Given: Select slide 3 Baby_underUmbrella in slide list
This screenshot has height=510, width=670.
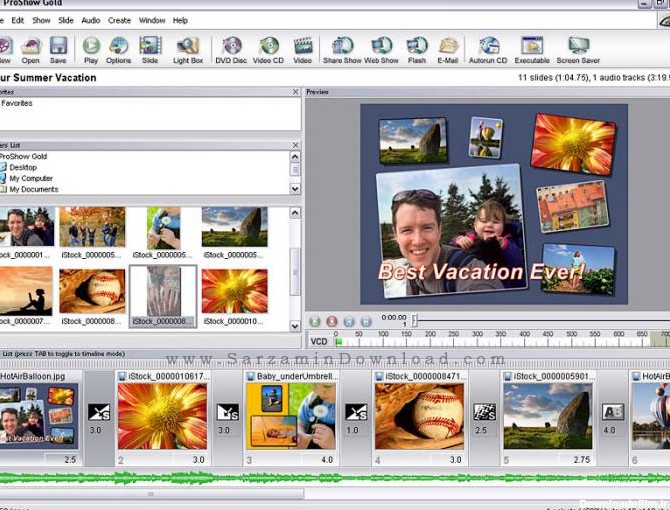Looking at the screenshot, I should click(x=291, y=416).
